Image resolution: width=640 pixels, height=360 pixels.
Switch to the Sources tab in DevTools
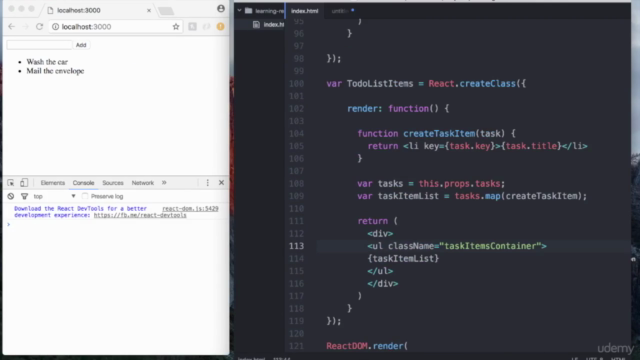[113, 183]
